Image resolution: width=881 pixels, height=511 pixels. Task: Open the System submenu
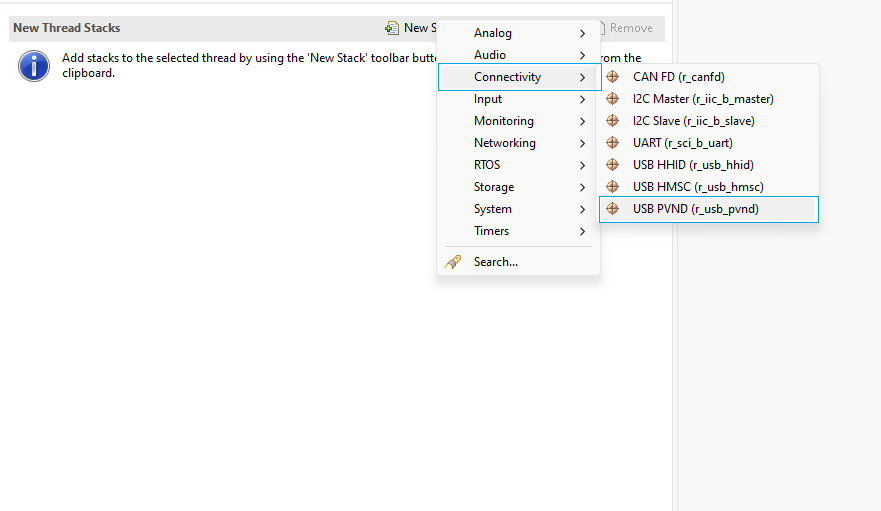[x=518, y=209]
